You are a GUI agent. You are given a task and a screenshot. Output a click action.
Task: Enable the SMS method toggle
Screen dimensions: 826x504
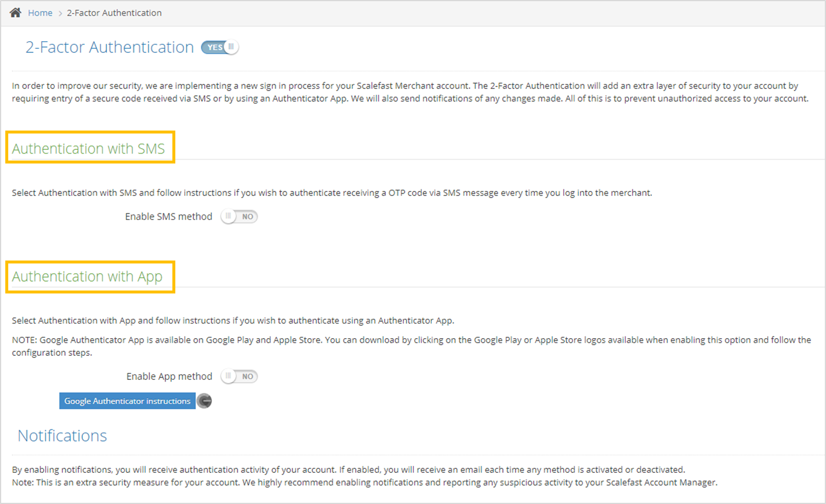(239, 216)
